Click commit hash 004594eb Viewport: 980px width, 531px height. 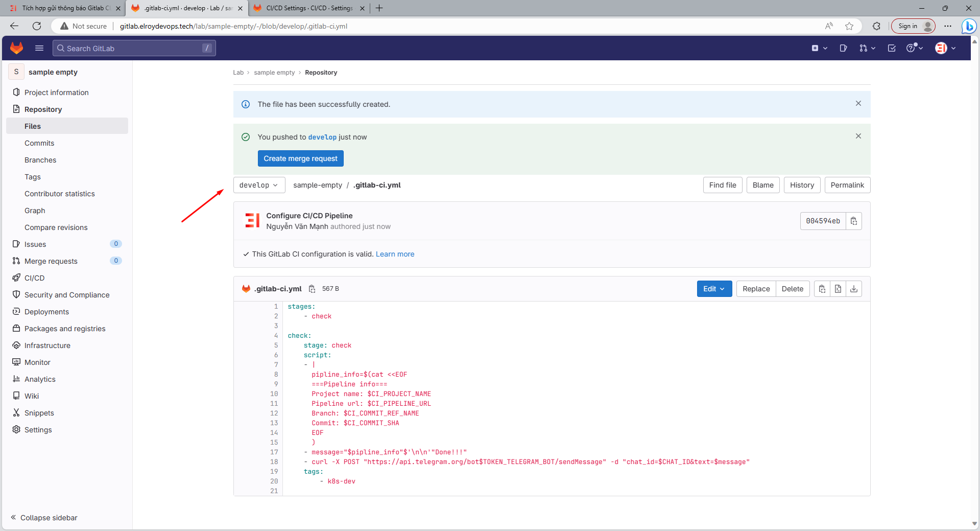[823, 221]
